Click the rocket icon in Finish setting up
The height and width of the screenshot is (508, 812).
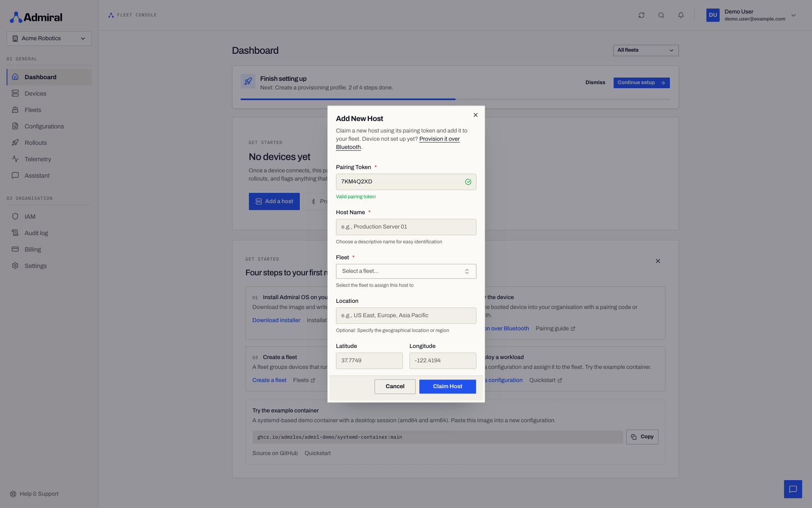tap(248, 81)
